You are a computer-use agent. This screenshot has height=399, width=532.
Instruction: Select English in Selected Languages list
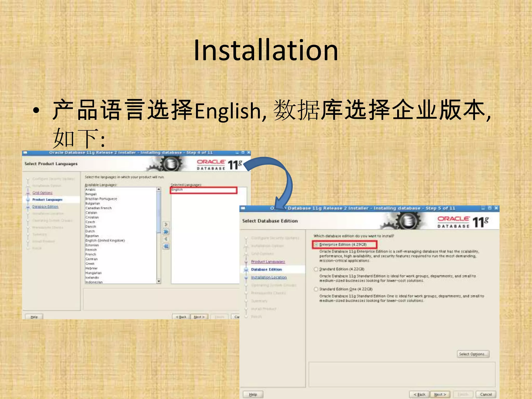pos(177,190)
